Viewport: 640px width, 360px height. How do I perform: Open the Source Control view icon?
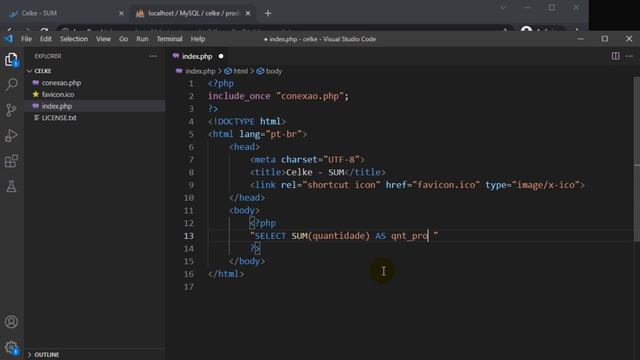coord(11,110)
